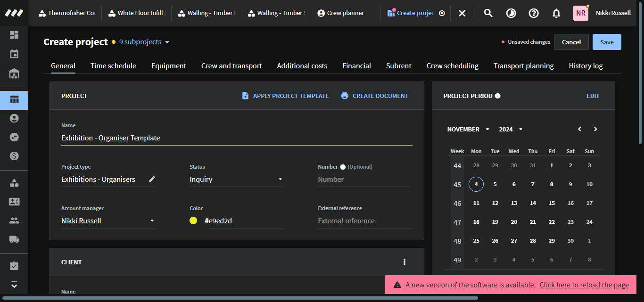Click the circle icon on Create project tab
This screenshot has height=302, width=644.
point(442,13)
